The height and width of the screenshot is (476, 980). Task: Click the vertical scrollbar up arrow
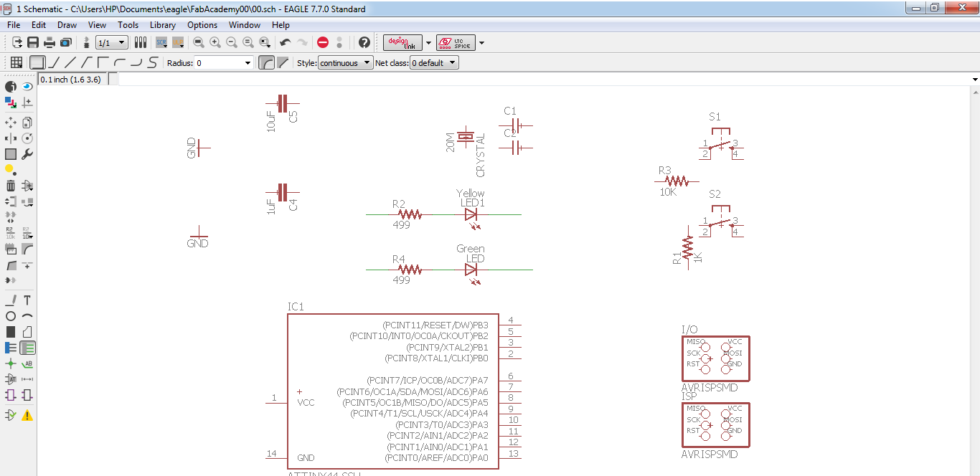click(x=975, y=91)
